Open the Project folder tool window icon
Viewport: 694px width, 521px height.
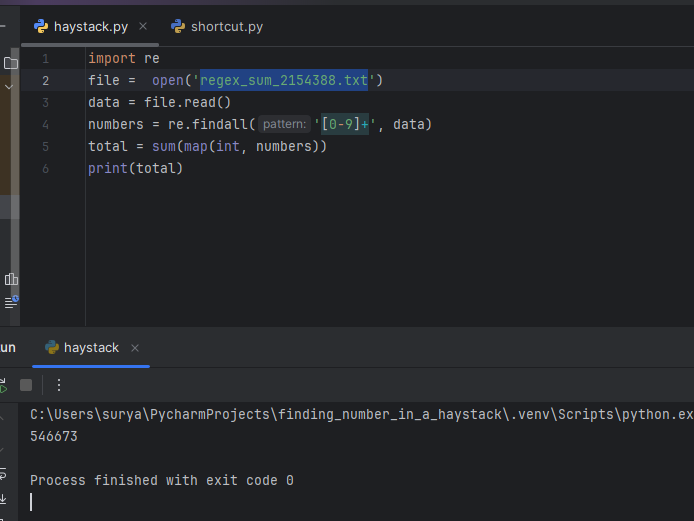pos(11,63)
